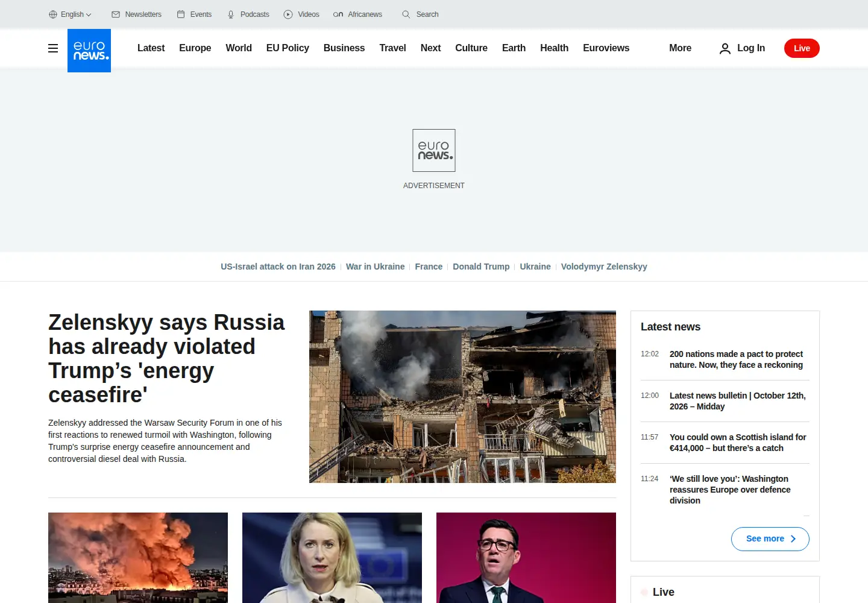This screenshot has width=868, height=603.
Task: Go to the Europe section
Action: pos(195,48)
